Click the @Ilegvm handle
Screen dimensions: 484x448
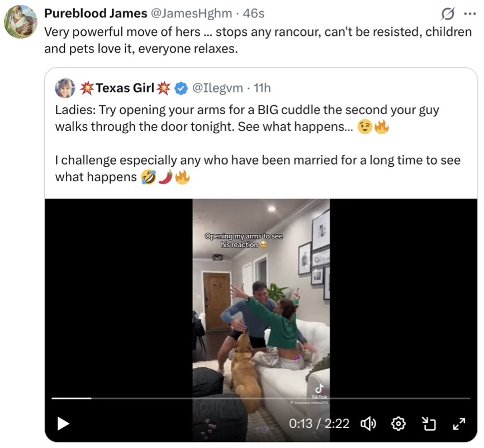[217, 88]
